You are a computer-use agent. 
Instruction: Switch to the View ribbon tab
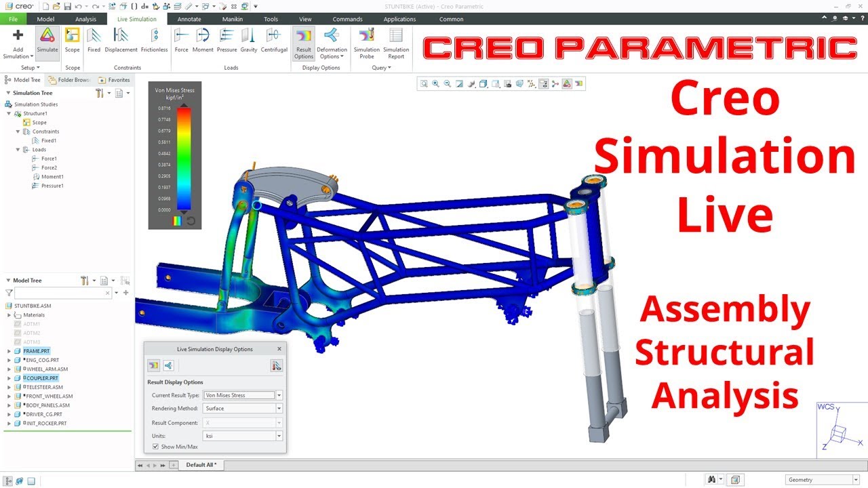point(305,19)
